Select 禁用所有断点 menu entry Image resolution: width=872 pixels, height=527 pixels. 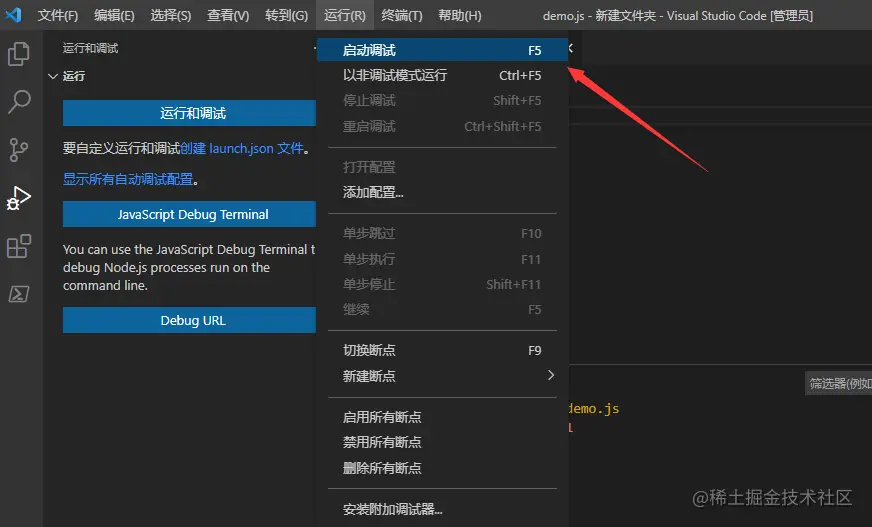tap(443, 442)
